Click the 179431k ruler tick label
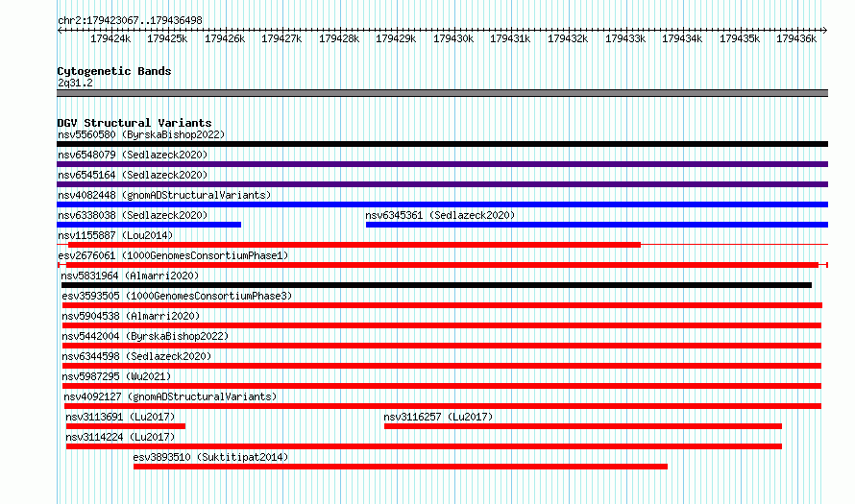Viewport: 855px width, 504px height. tap(510, 38)
